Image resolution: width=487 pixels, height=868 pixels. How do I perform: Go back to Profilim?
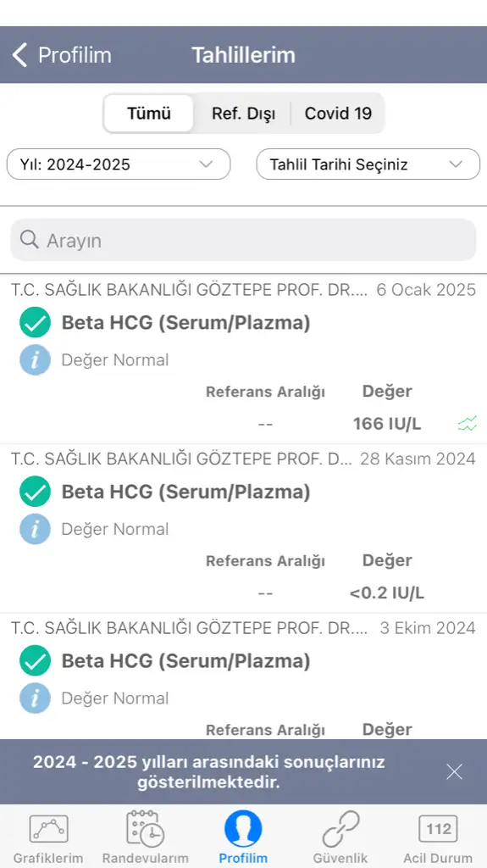pos(62,55)
